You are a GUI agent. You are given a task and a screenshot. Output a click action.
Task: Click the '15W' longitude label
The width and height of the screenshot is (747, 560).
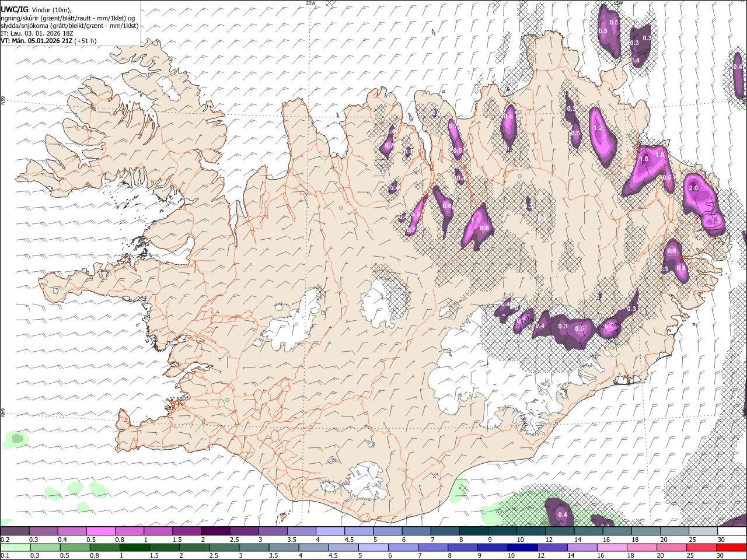(618, 3)
